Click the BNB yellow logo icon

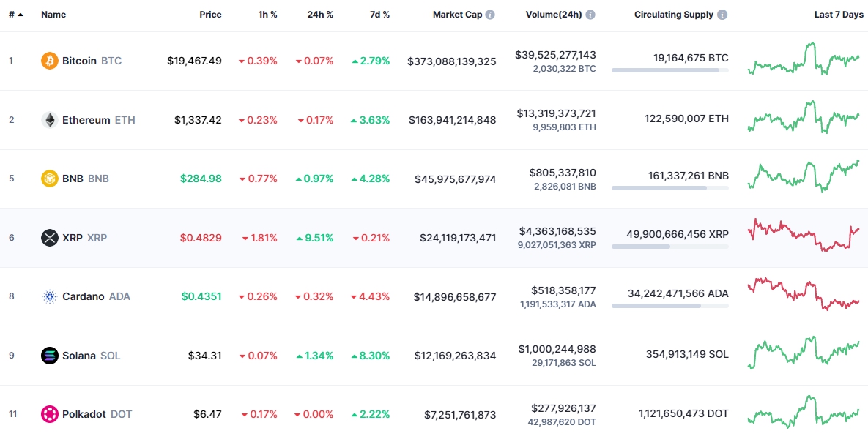click(50, 179)
